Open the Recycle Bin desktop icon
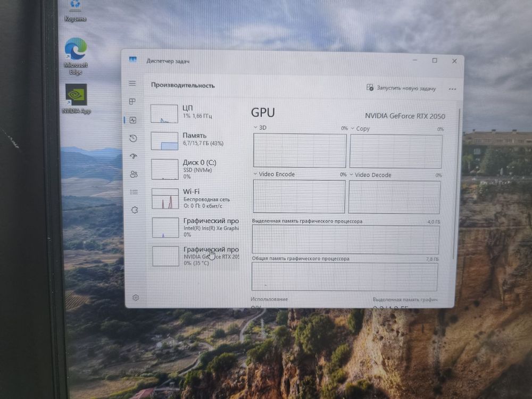 click(x=76, y=11)
